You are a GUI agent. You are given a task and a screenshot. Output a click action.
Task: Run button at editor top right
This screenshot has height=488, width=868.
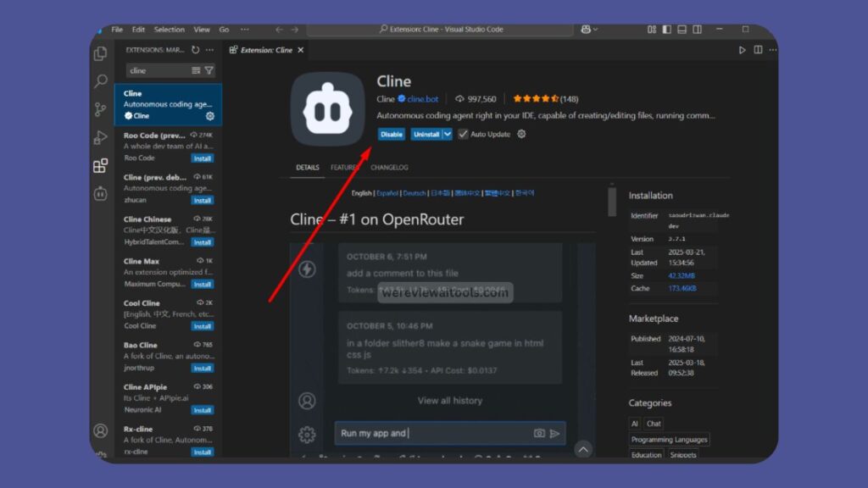tap(743, 50)
